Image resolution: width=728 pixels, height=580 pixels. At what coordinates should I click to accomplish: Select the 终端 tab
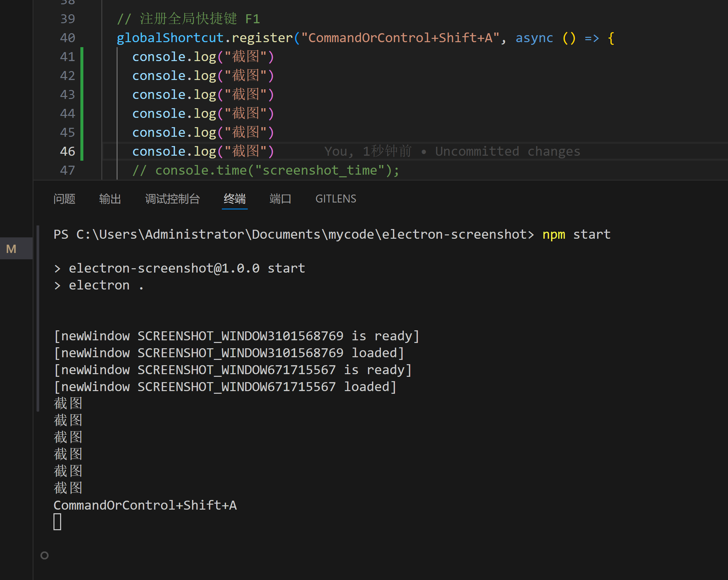click(x=235, y=199)
